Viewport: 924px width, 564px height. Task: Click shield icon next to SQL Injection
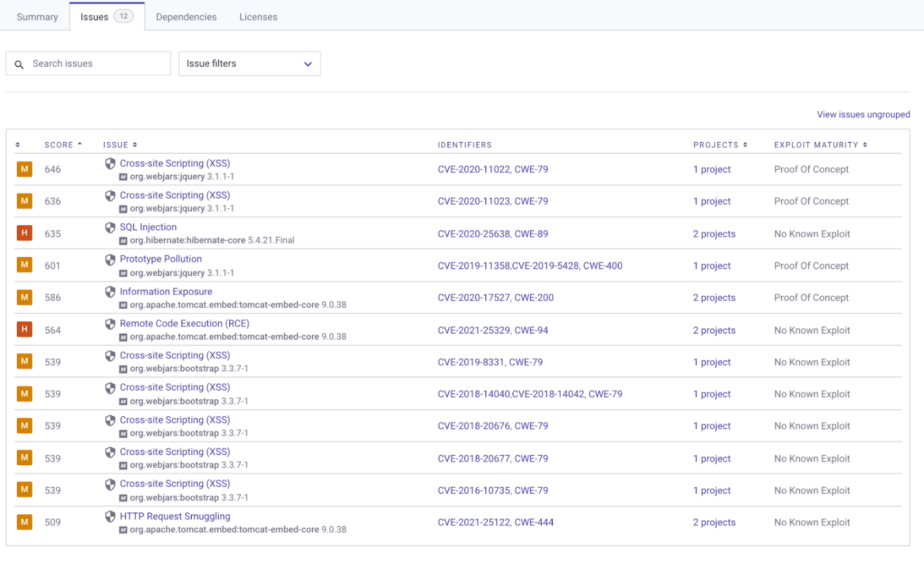tap(110, 228)
